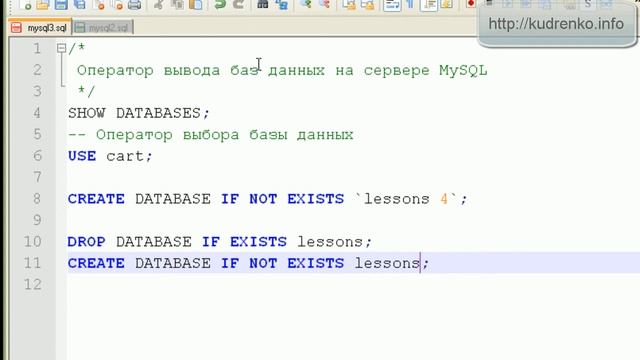
Task: Click the Replace toolbar icon
Action: 282,5
